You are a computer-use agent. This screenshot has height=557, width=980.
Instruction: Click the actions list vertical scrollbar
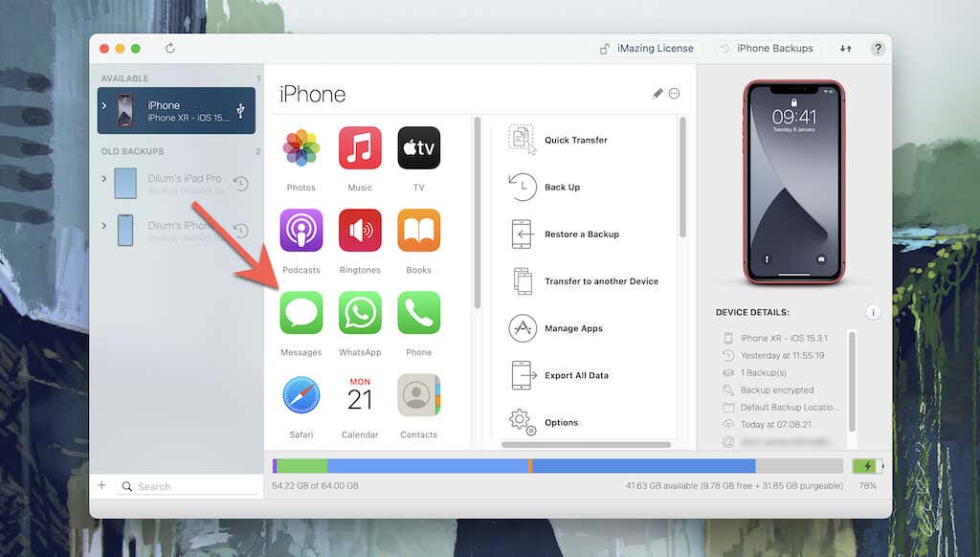[682, 177]
